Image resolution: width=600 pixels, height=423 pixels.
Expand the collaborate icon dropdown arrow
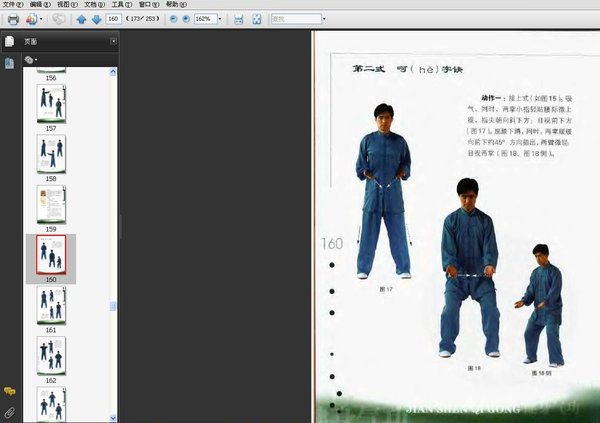(x=41, y=19)
